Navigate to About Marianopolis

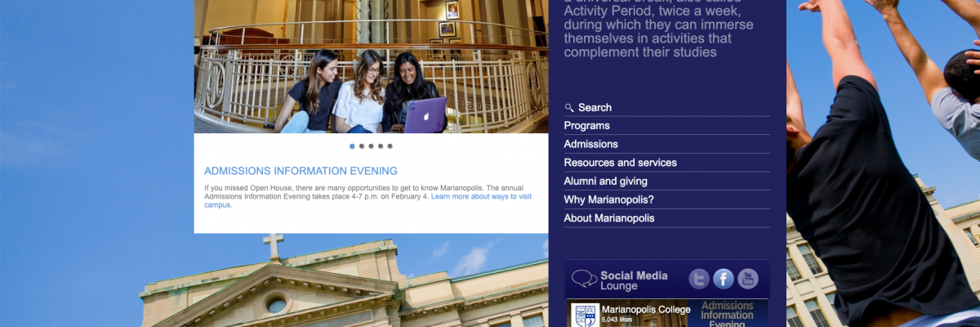tap(608, 218)
